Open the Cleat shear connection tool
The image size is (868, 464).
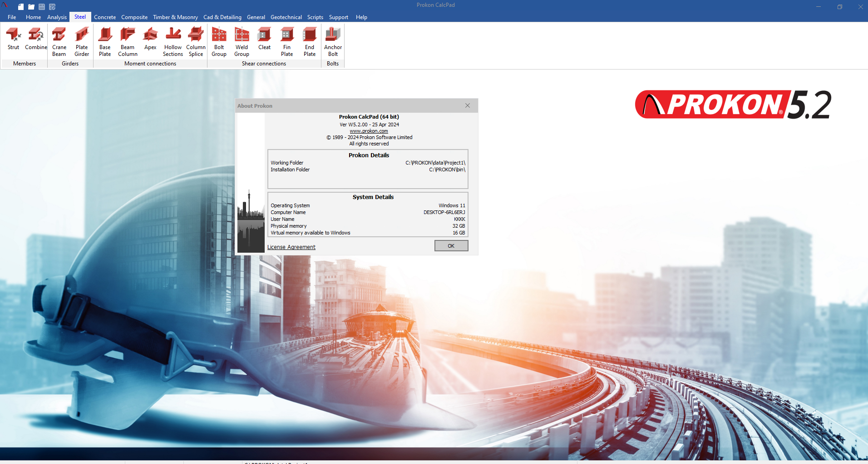[264, 39]
